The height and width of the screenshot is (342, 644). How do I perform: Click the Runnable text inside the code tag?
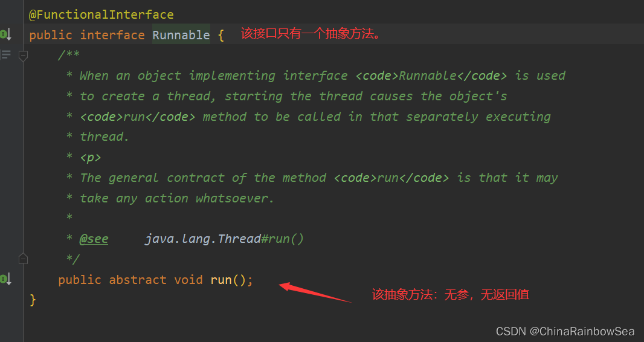[x=427, y=76]
